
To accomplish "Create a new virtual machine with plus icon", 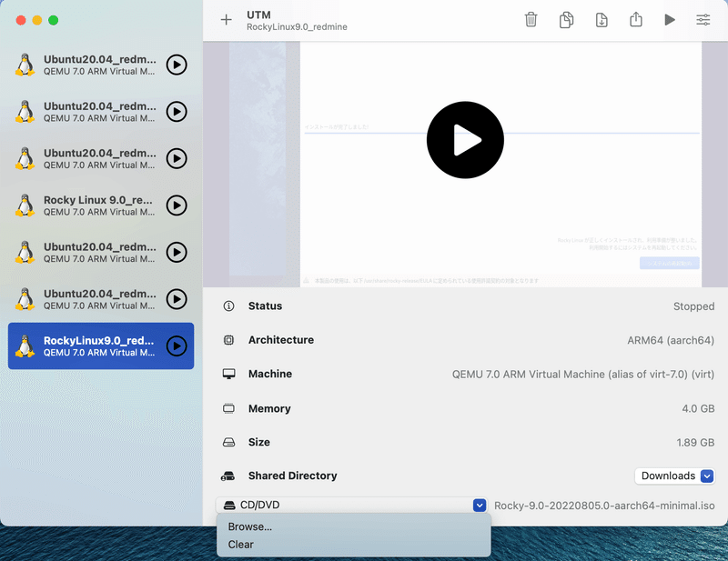I will [x=226, y=20].
